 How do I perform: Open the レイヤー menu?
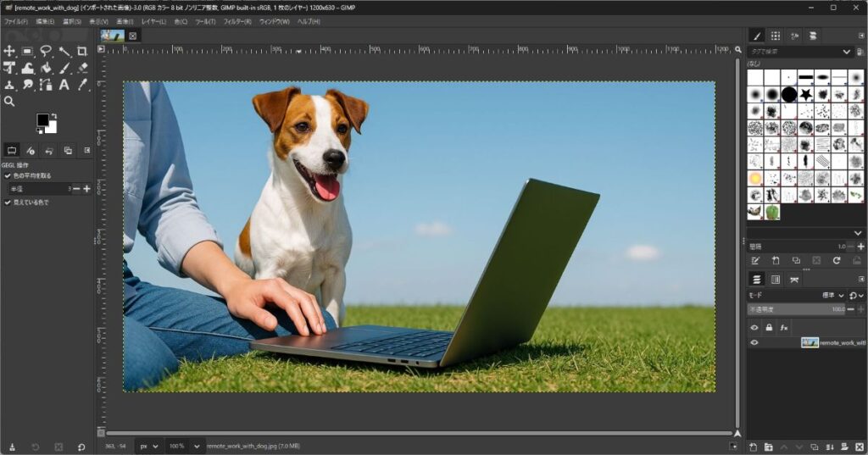(x=153, y=21)
